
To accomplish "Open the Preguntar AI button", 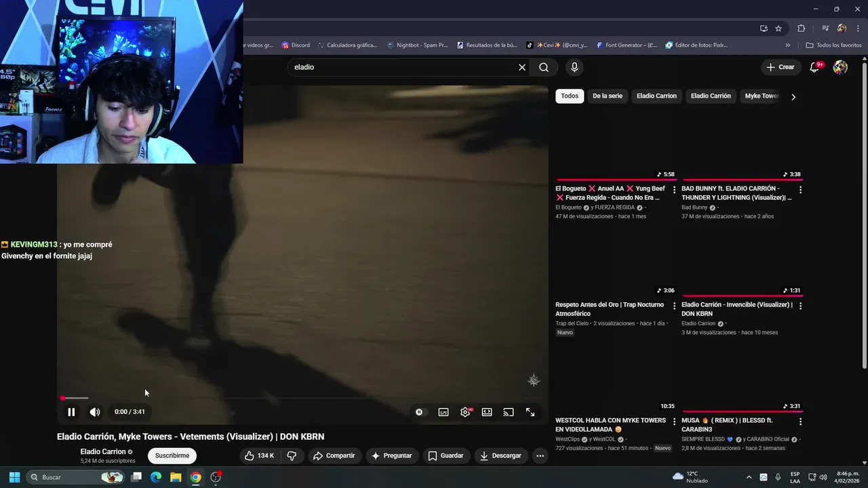I will click(x=391, y=456).
